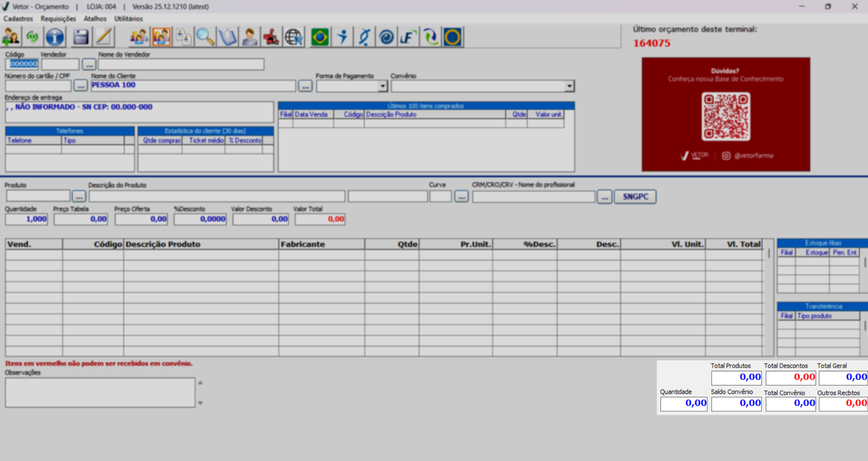Viewport: 868px width, 461px height.
Task: Save the quote with the floppy disk icon
Action: pos(81,37)
